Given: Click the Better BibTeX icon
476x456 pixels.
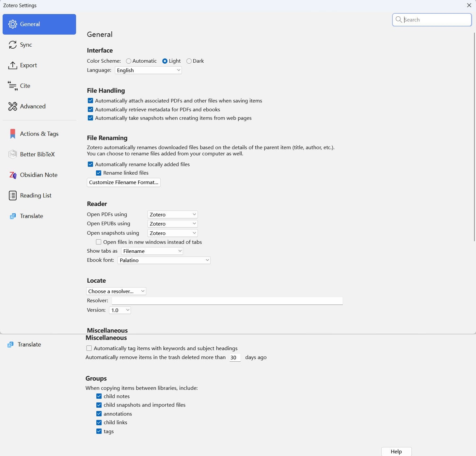Looking at the screenshot, I should click(12, 154).
